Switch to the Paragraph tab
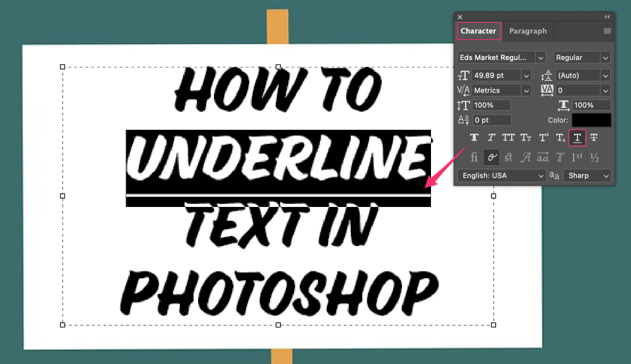 click(x=528, y=31)
